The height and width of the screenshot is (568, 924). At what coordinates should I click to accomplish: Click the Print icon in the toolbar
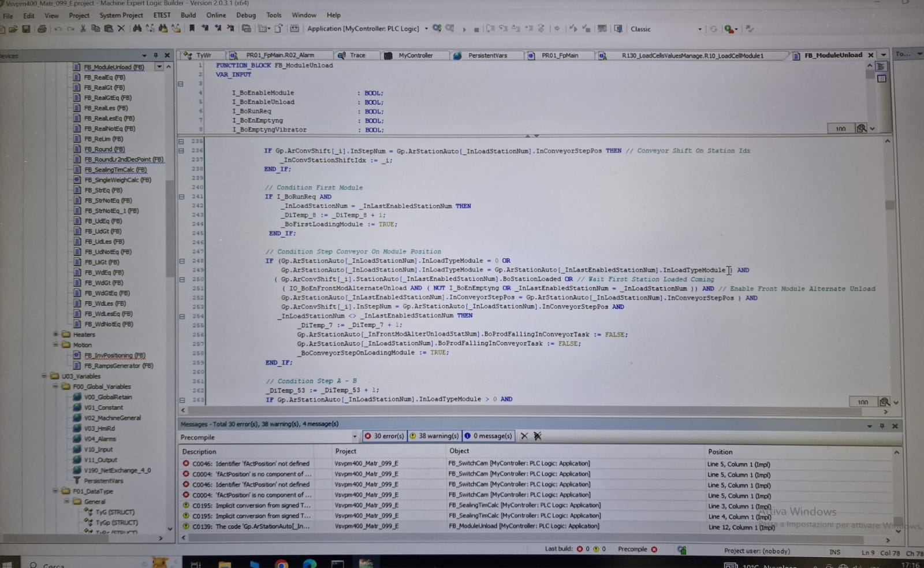click(42, 29)
